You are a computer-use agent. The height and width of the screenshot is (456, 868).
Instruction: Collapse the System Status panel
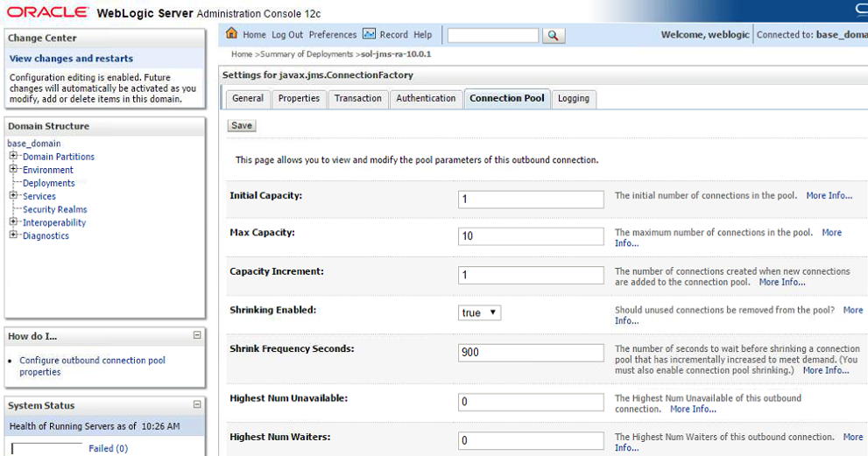[x=197, y=404]
